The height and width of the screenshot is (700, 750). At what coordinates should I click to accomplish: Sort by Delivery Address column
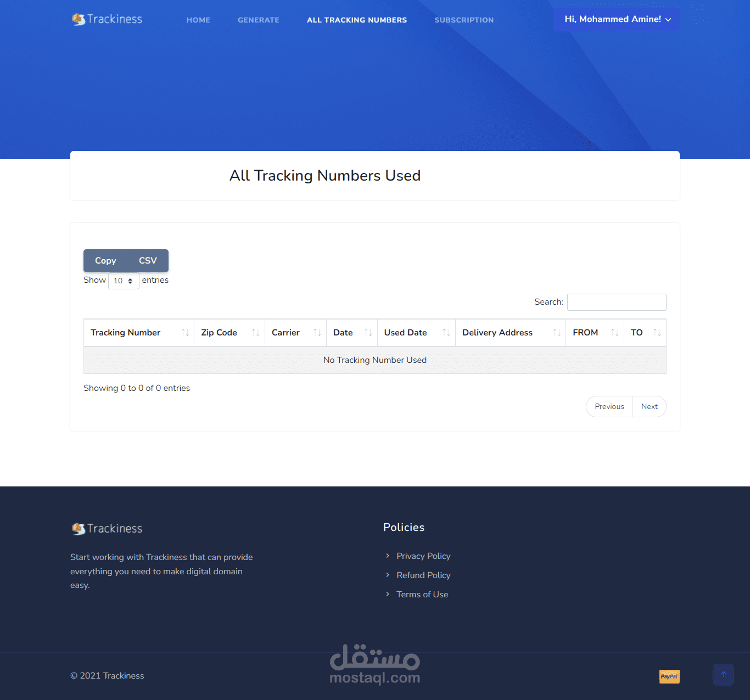point(511,333)
